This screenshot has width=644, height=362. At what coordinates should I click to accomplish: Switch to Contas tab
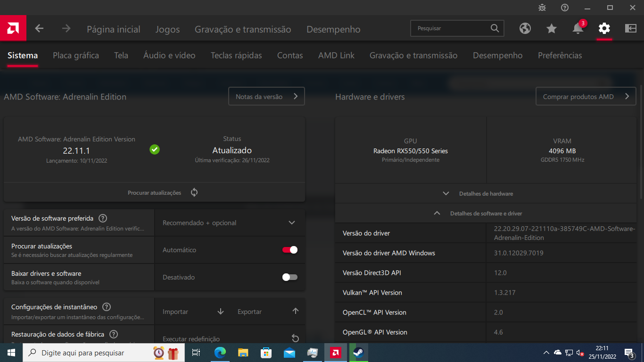[290, 55]
